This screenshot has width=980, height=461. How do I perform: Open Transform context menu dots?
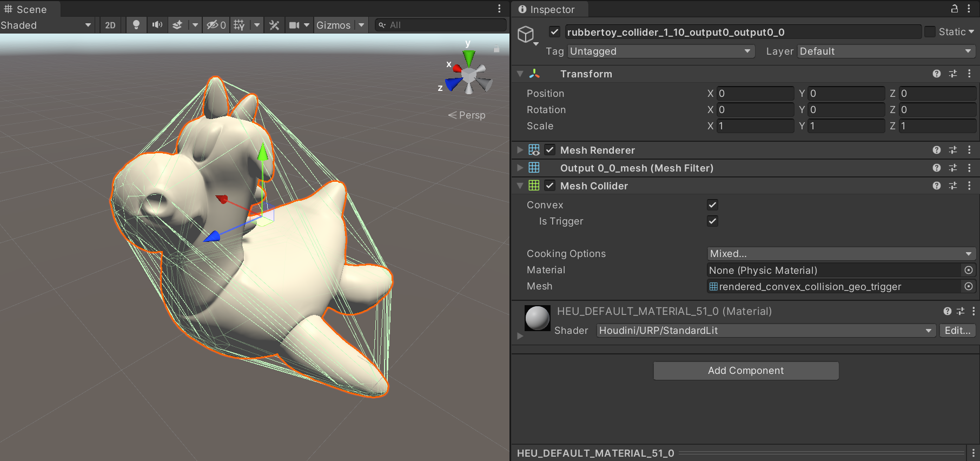click(x=969, y=74)
